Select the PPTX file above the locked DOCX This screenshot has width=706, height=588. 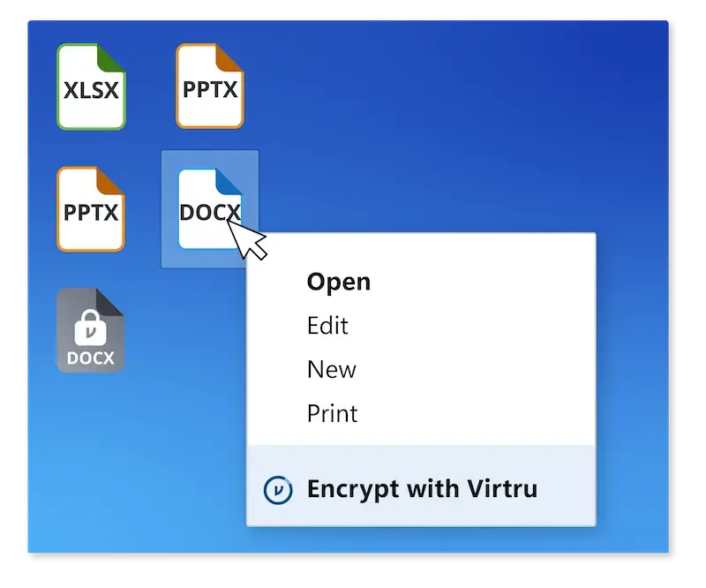pos(91,209)
